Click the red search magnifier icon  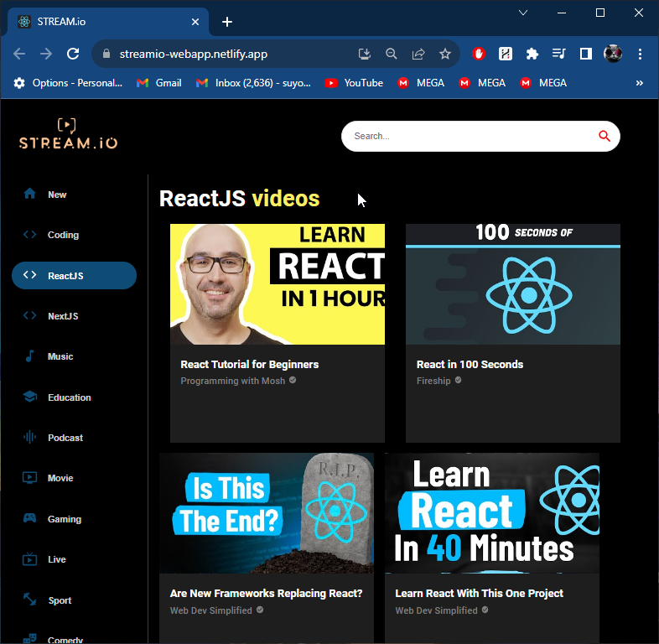[605, 136]
